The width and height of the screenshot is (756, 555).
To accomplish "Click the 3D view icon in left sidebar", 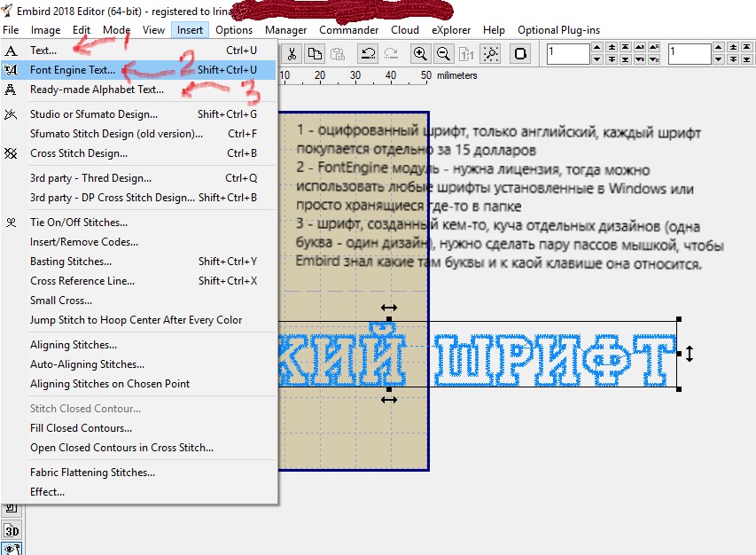I will [x=12, y=531].
